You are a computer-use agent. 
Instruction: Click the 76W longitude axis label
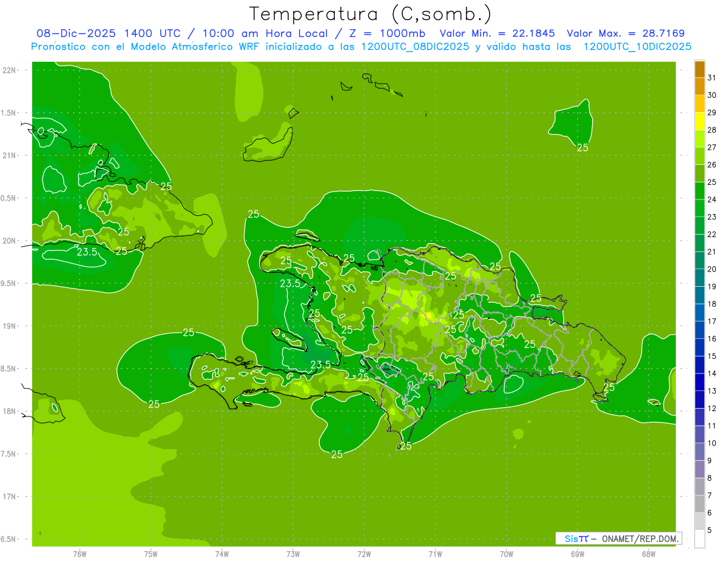pyautogui.click(x=79, y=554)
